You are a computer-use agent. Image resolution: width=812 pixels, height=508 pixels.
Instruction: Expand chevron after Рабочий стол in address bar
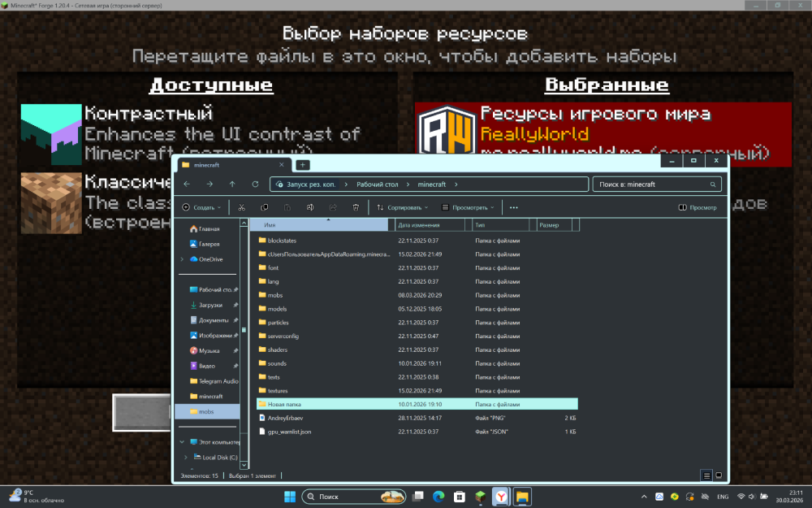pos(408,185)
